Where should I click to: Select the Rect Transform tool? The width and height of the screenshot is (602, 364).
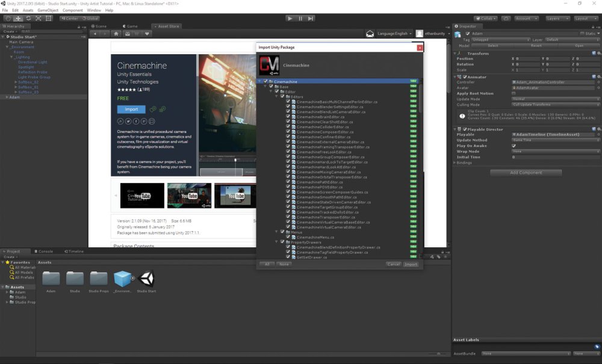(48, 19)
